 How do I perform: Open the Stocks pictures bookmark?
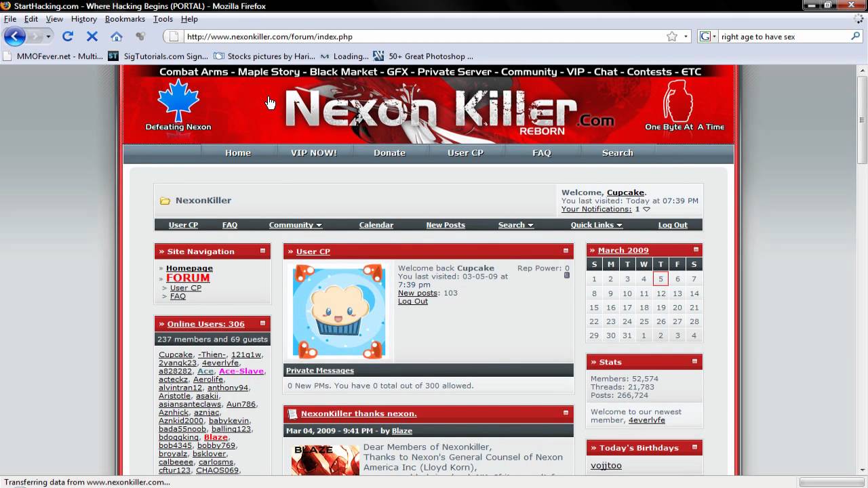pyautogui.click(x=264, y=56)
